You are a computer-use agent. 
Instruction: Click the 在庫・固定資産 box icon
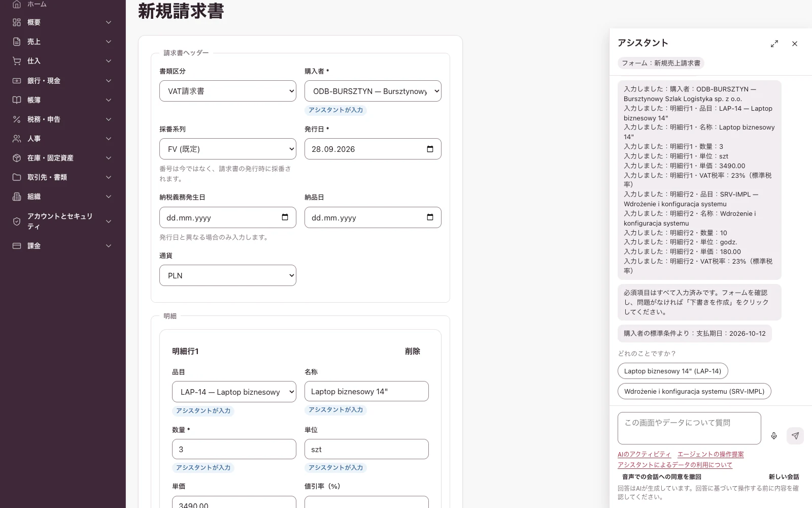click(x=17, y=158)
